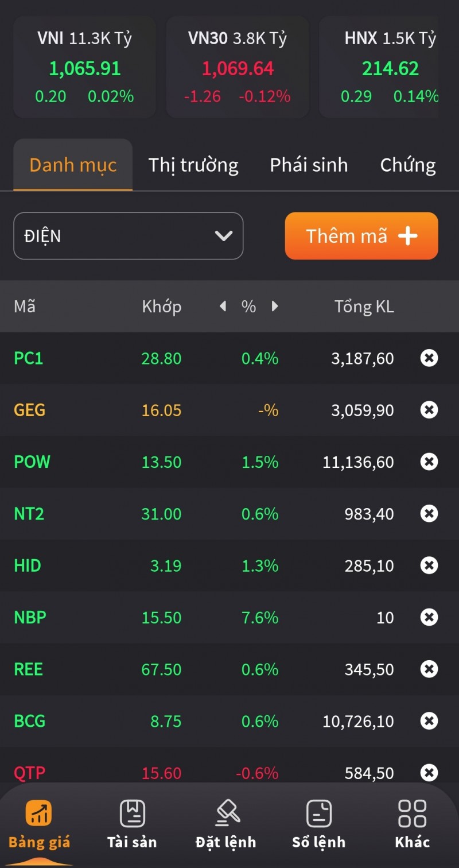Open the GEG stock symbol
Image resolution: width=459 pixels, height=868 pixels.
point(30,410)
